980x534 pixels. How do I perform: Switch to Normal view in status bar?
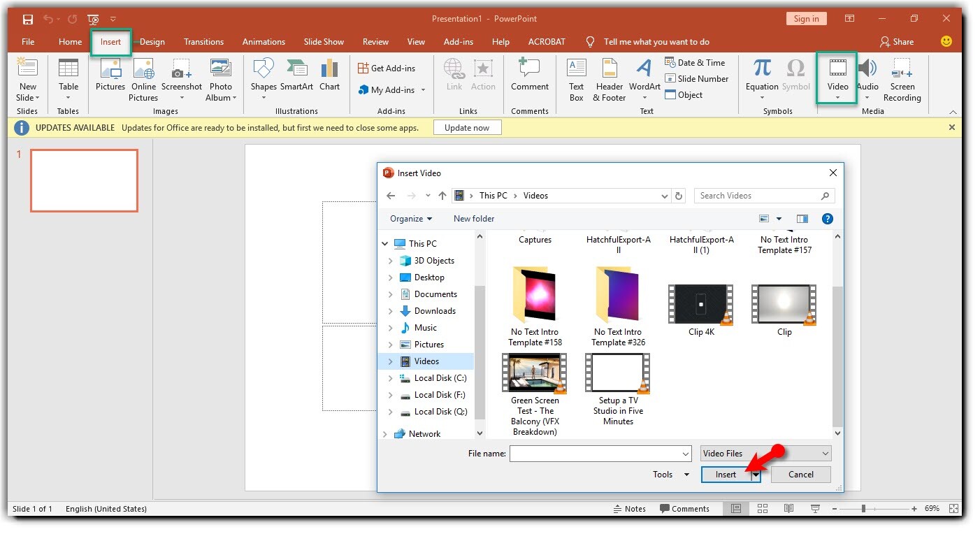click(x=736, y=509)
